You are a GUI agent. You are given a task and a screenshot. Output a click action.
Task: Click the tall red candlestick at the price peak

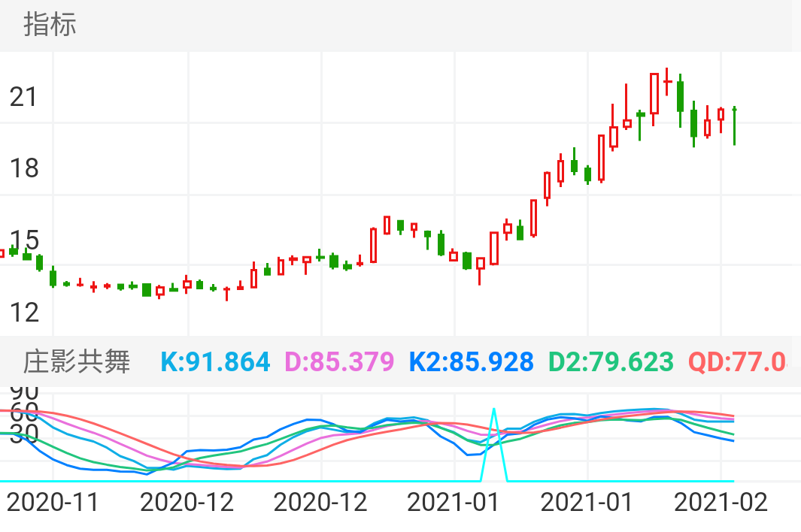click(x=654, y=93)
